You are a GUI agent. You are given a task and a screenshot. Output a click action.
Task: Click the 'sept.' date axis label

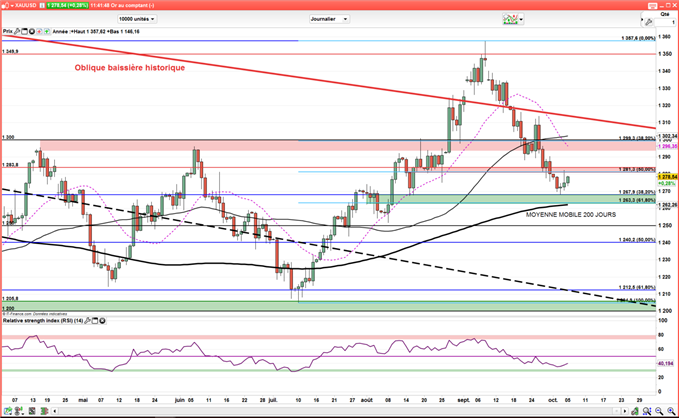(463, 400)
